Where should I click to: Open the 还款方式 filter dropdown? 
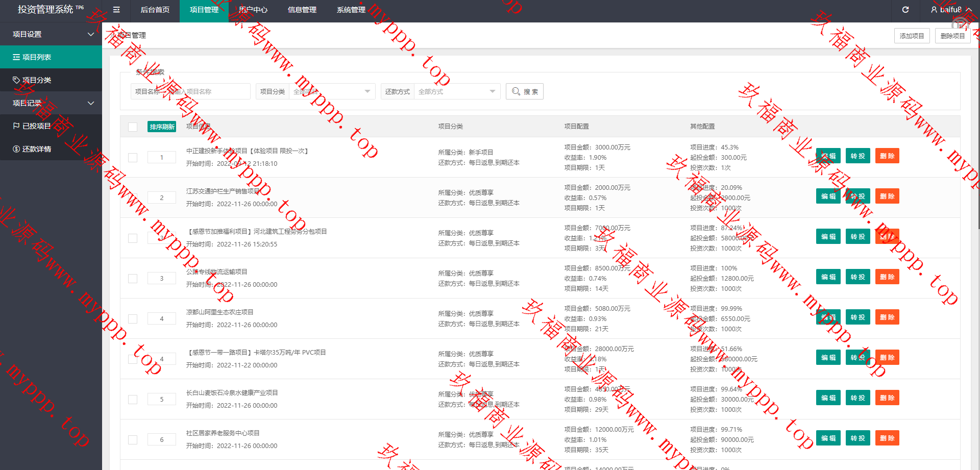click(x=456, y=91)
